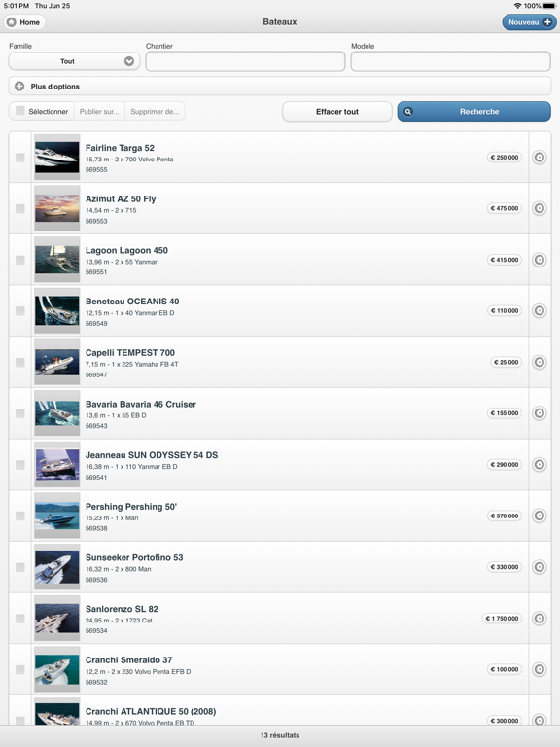Select the Jeanneau SUN ODYSSEY 54 DS title
560x747 pixels.
point(152,455)
